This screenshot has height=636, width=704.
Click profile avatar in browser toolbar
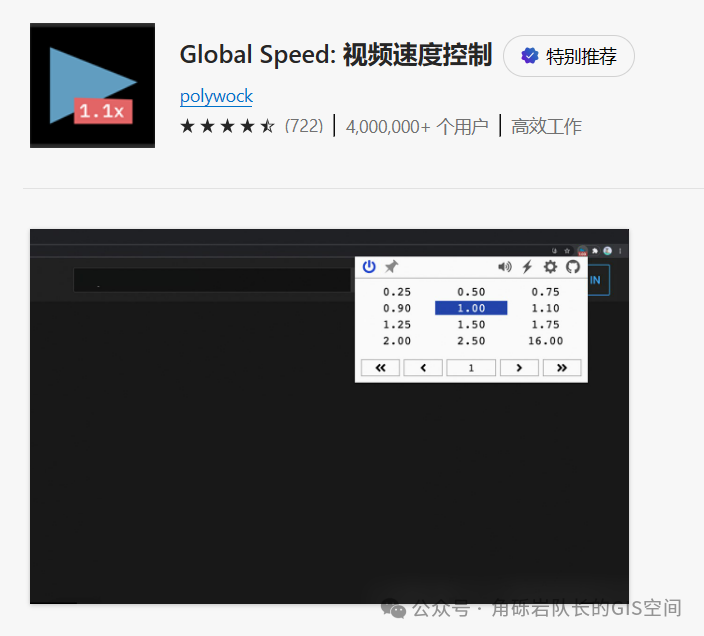(x=607, y=251)
